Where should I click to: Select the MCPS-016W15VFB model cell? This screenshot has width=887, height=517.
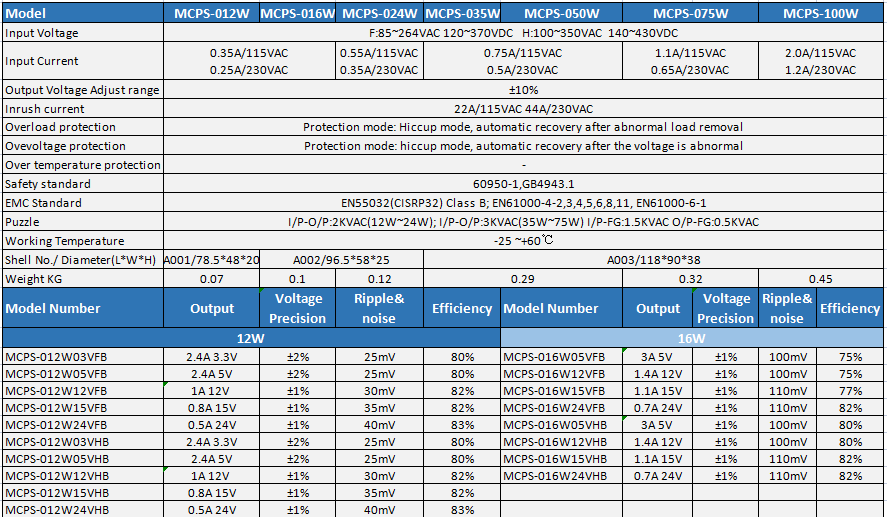point(553,391)
